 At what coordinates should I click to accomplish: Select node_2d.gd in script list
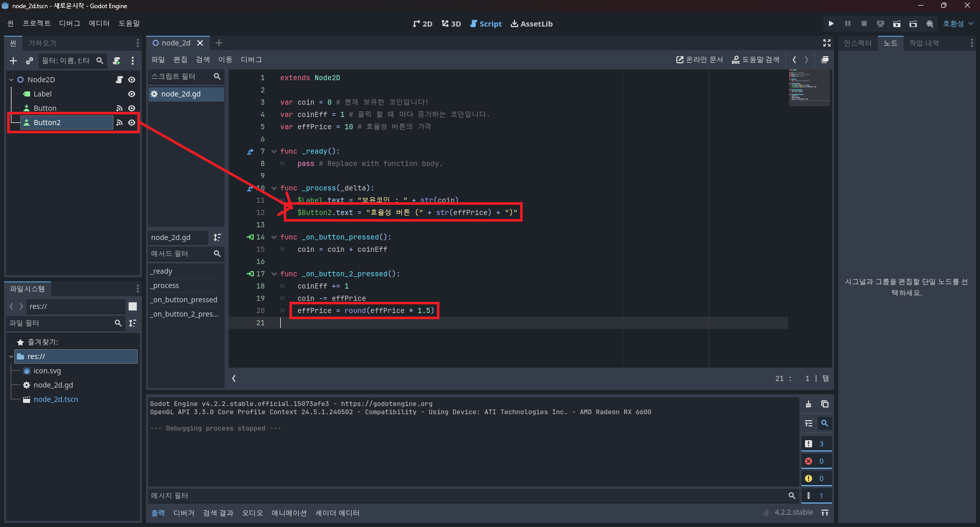pos(186,94)
